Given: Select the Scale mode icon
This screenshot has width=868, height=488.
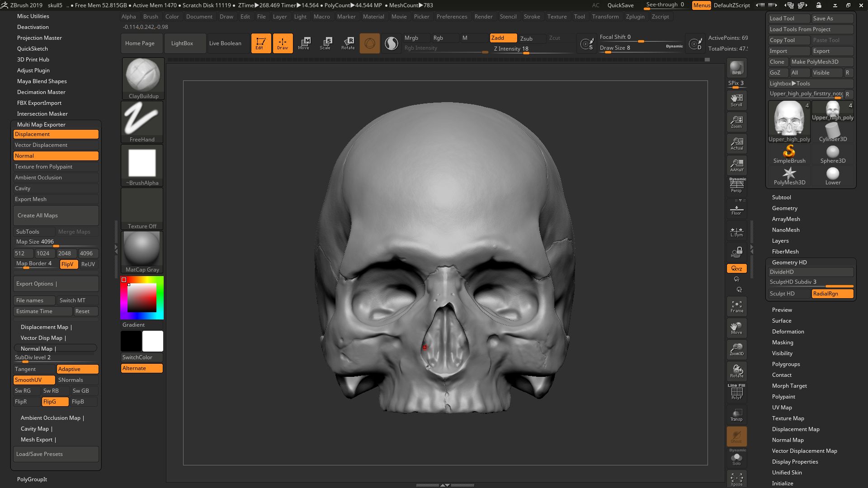Looking at the screenshot, I should pyautogui.click(x=326, y=43).
